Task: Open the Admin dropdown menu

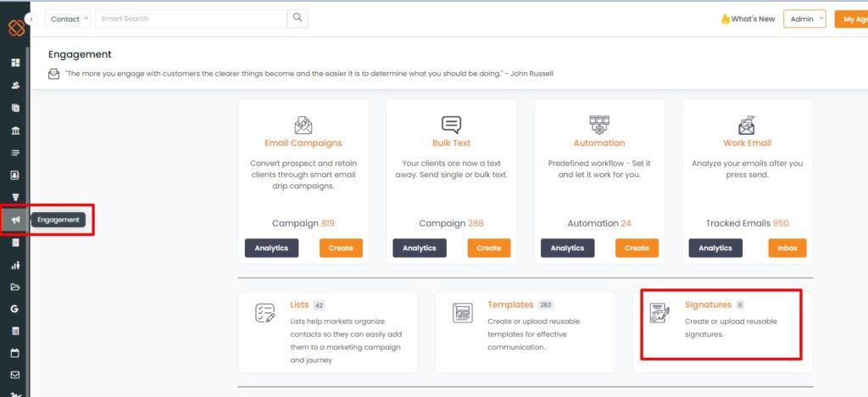Action: (x=804, y=19)
